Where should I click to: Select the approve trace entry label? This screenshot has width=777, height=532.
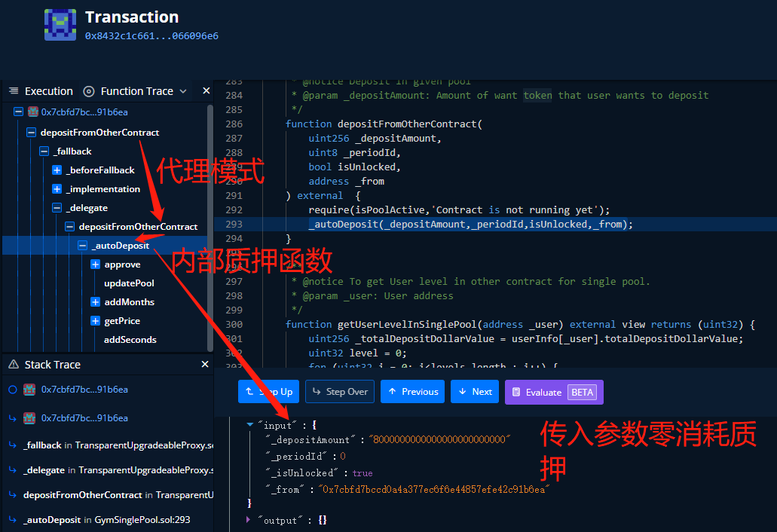click(122, 264)
